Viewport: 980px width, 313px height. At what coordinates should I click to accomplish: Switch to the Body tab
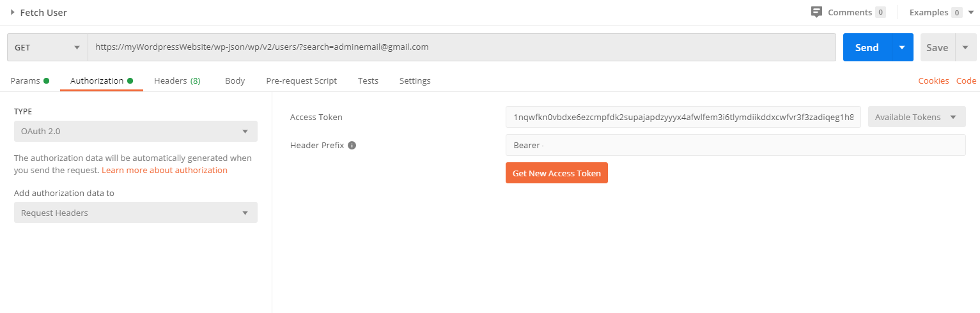tap(235, 81)
